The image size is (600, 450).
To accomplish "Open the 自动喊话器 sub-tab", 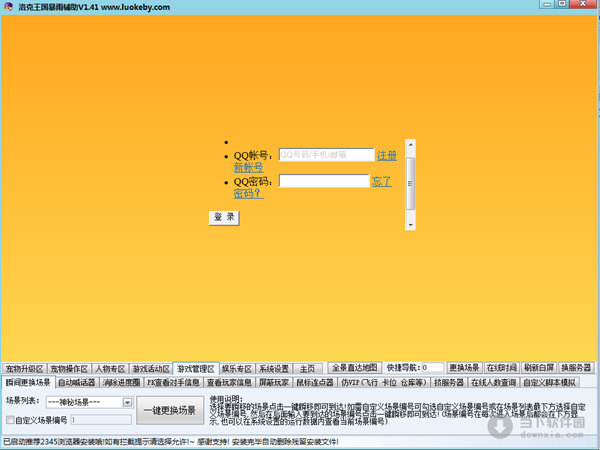I will coord(77,382).
